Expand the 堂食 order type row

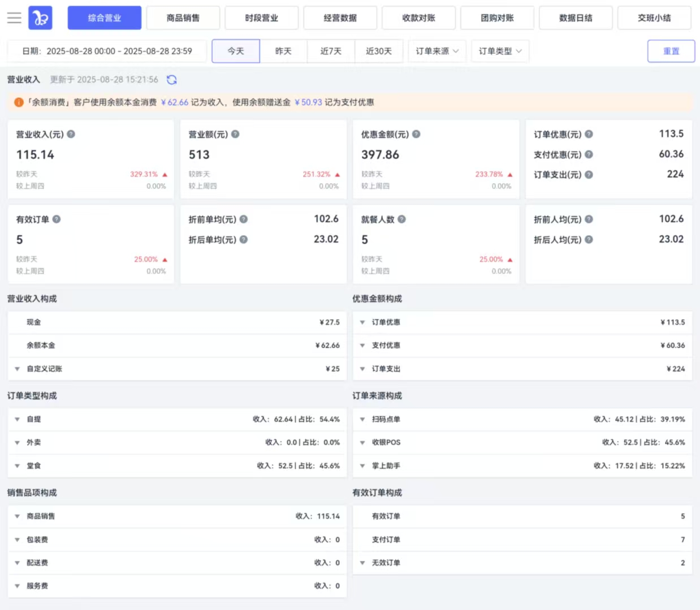[x=177, y=466]
